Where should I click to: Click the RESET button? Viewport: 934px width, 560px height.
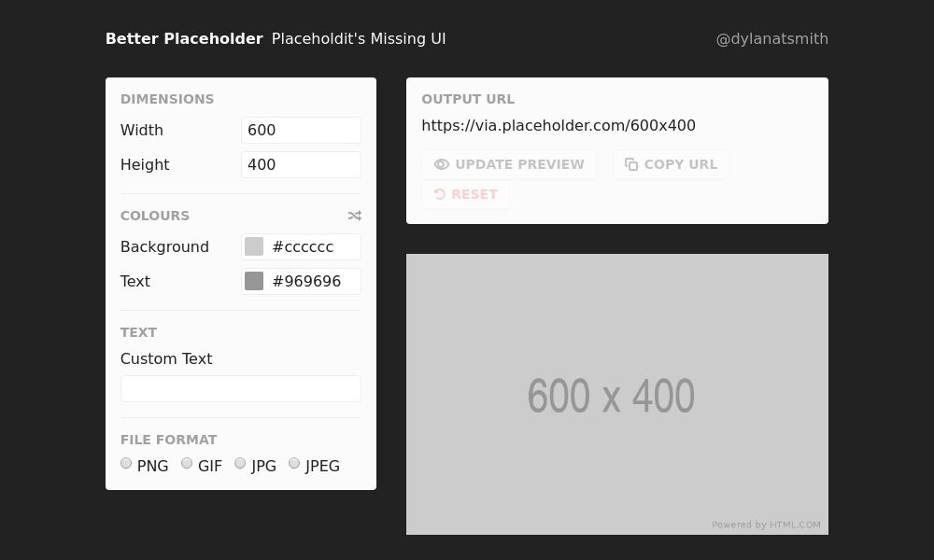(x=466, y=194)
